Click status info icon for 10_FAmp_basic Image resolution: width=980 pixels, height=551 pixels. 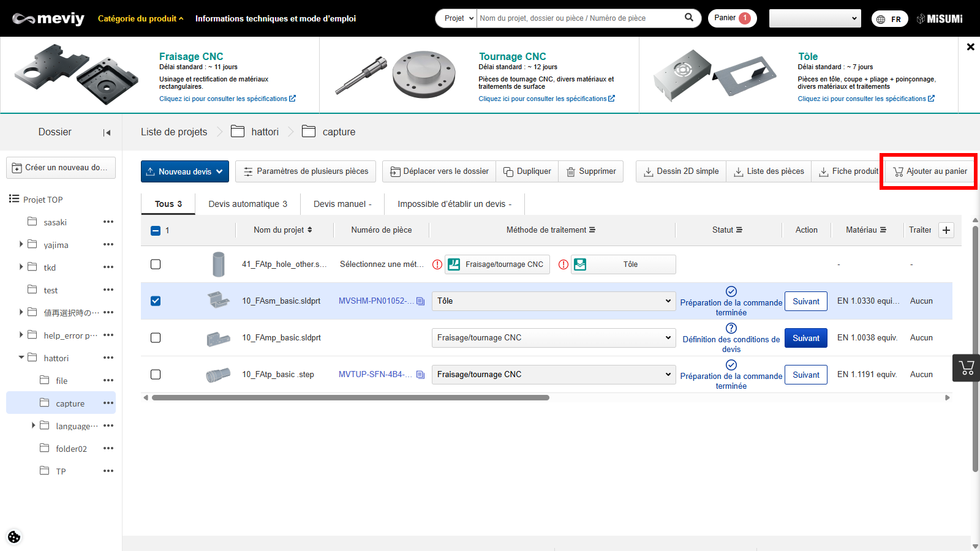[x=731, y=328]
